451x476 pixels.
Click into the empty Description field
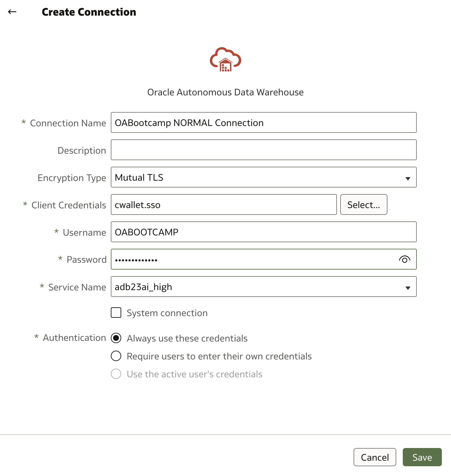[x=264, y=150]
